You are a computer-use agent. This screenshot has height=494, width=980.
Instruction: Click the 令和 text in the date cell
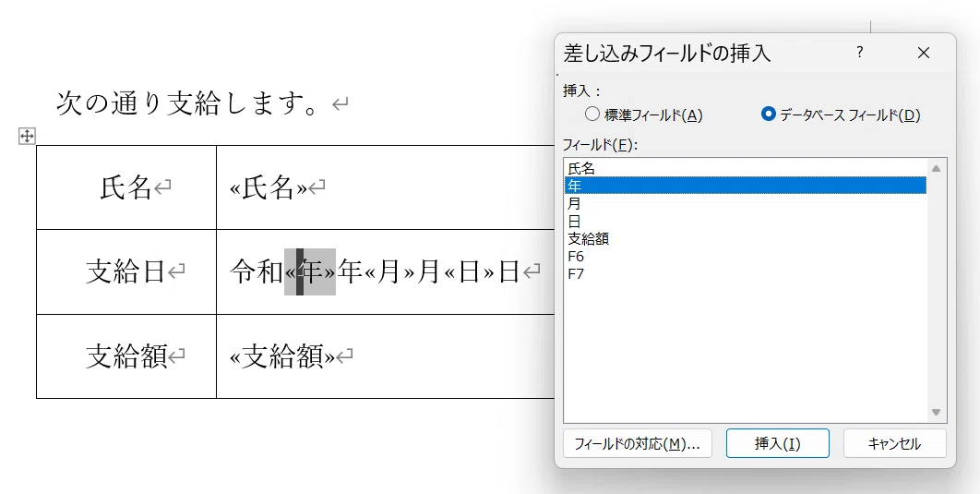coord(257,272)
